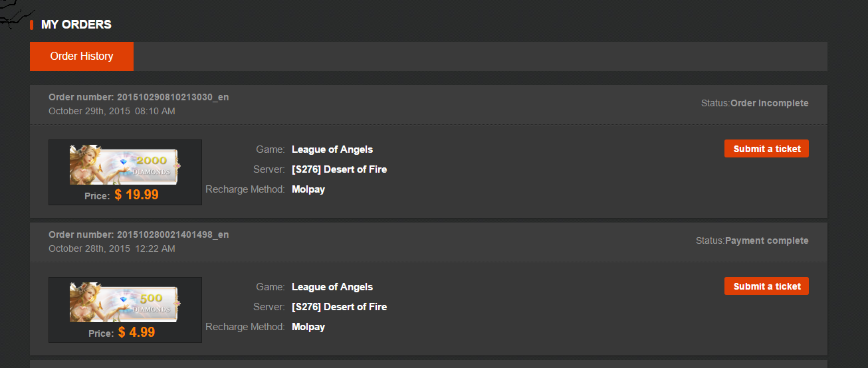Click the $ 19.99 price
This screenshot has width=868, height=368.
point(136,195)
